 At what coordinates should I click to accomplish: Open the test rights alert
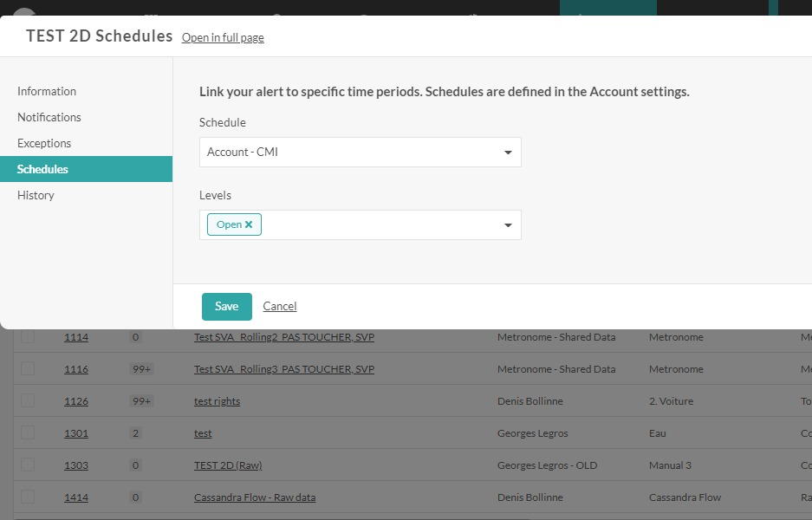217,400
